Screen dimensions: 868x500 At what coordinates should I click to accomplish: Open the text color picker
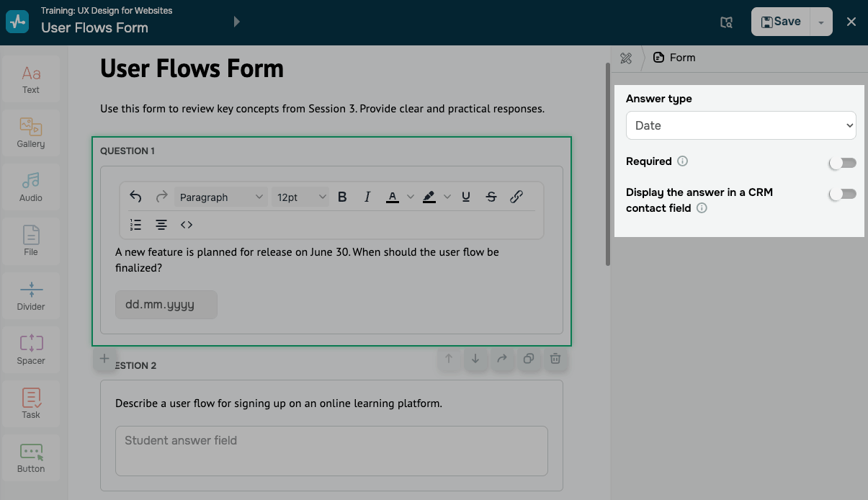tap(393, 197)
